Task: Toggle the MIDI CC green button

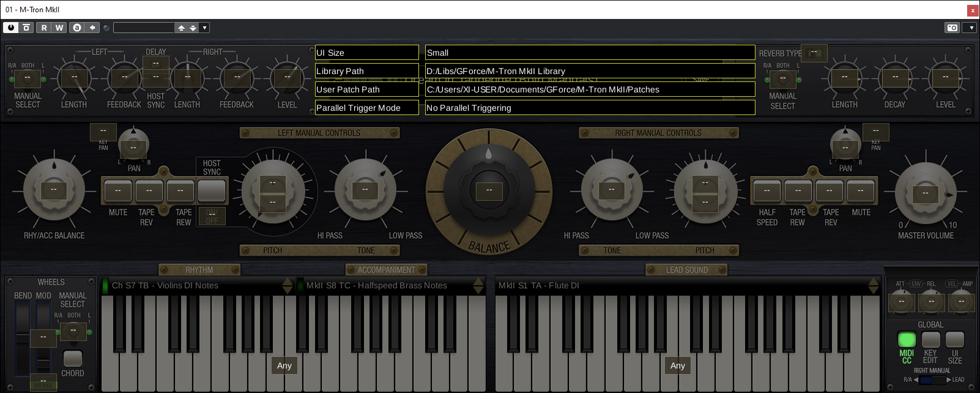Action: [x=906, y=339]
